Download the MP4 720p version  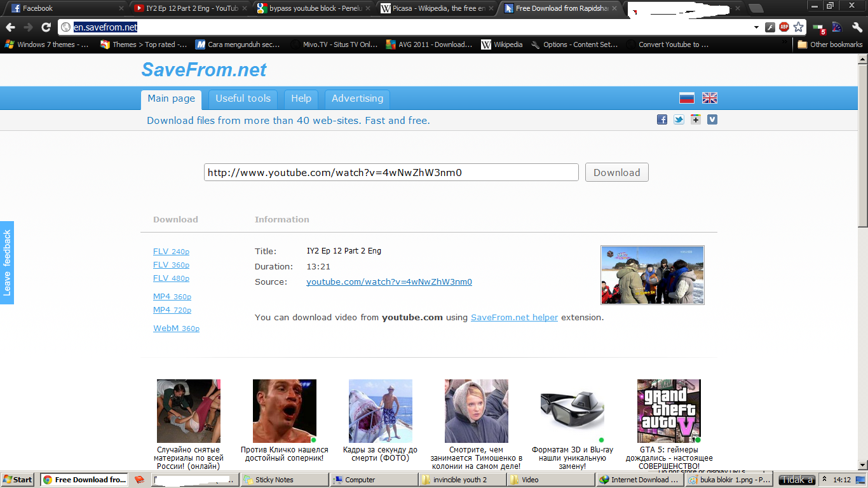(x=172, y=310)
